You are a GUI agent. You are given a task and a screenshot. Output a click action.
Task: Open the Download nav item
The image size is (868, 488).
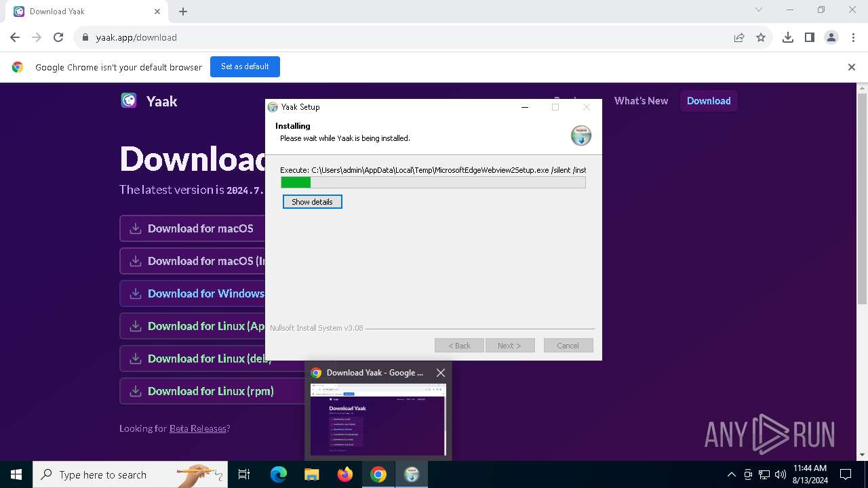coord(709,101)
